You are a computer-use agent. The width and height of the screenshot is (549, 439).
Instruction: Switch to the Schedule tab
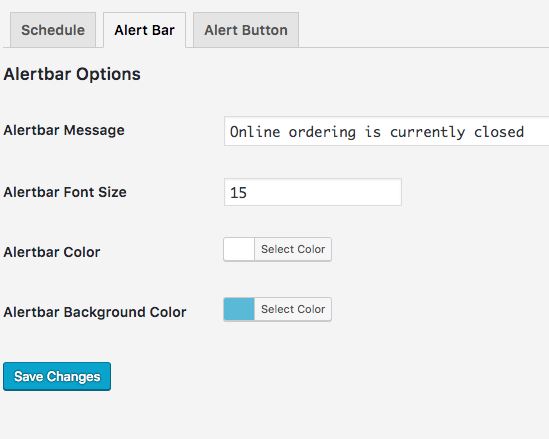tap(53, 30)
